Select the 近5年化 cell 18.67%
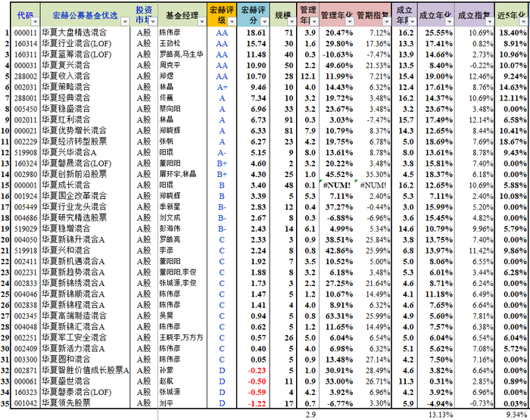 tap(512, 142)
